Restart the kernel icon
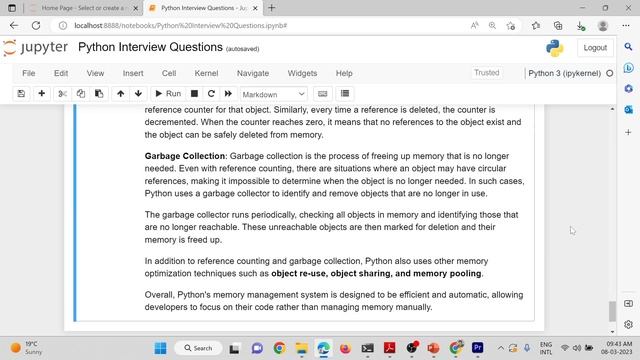 click(x=211, y=93)
